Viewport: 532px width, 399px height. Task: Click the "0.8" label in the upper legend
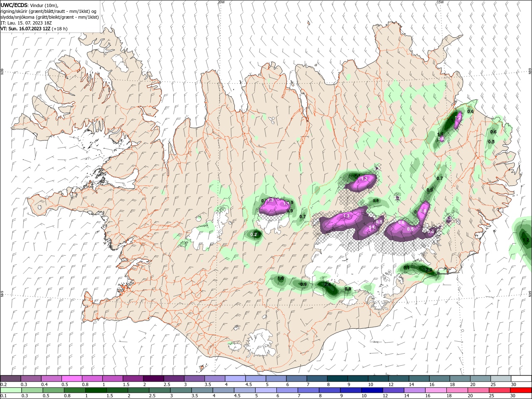(85, 385)
